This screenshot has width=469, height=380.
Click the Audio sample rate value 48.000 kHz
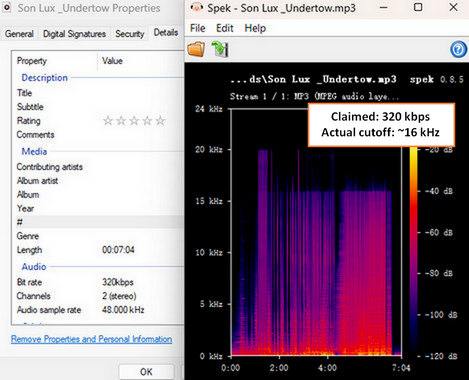[123, 310]
